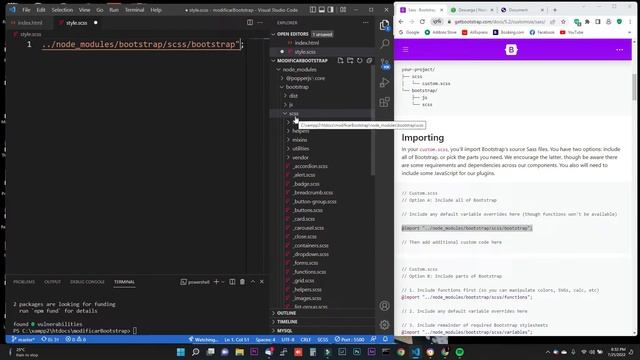Open the Terminal menu
The width and height of the screenshot is (640, 360).
coord(134,9)
